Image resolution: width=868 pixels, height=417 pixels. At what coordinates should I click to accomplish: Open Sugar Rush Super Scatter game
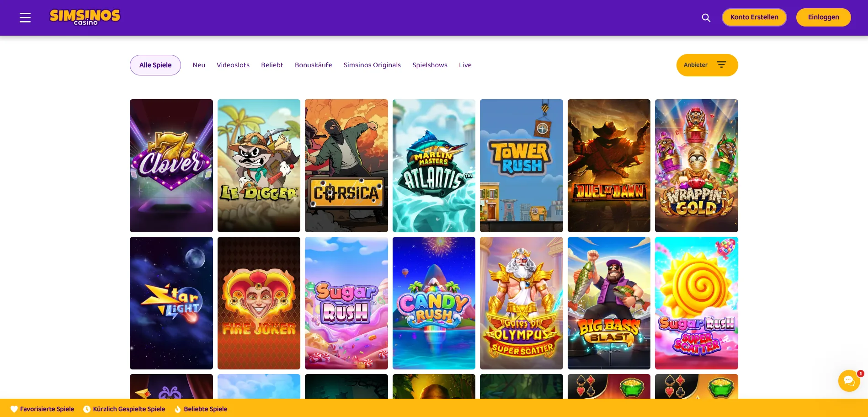697,303
